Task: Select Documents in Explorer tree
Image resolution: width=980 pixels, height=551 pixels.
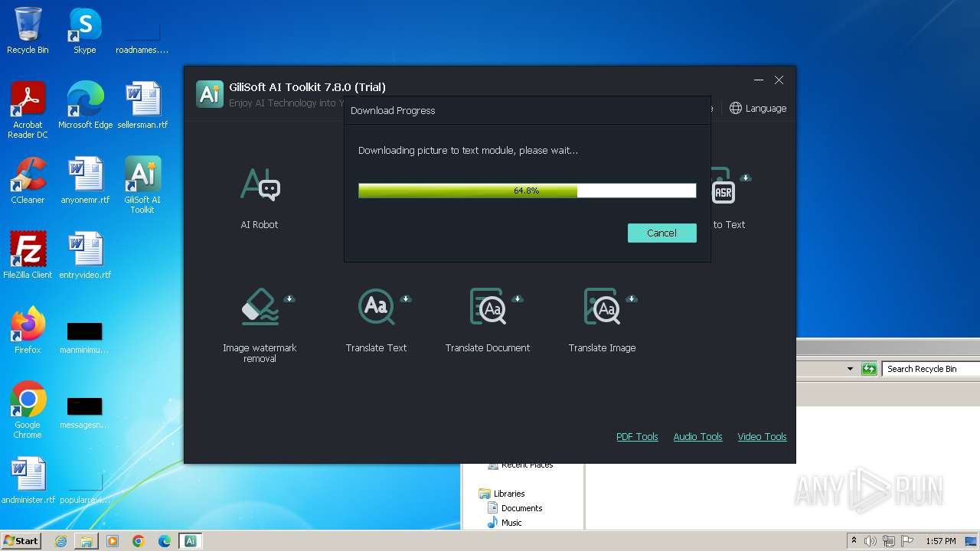Action: pos(515,508)
